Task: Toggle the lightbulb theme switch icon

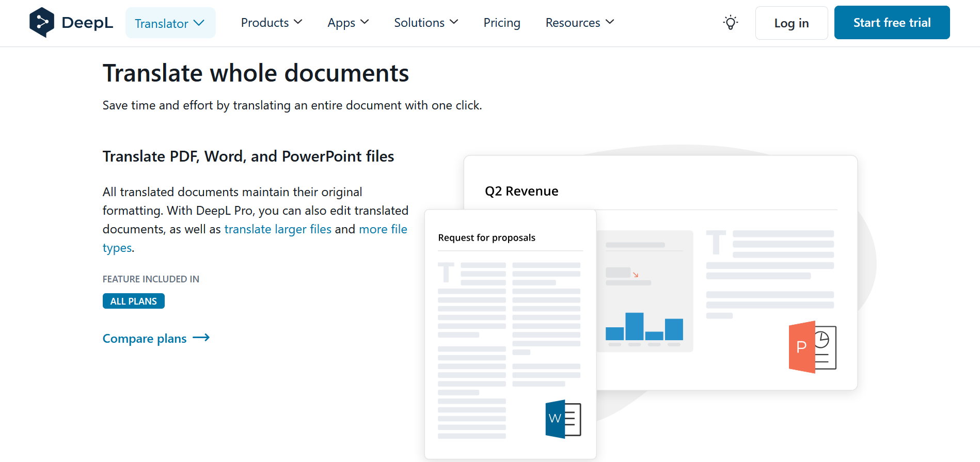Action: point(730,23)
